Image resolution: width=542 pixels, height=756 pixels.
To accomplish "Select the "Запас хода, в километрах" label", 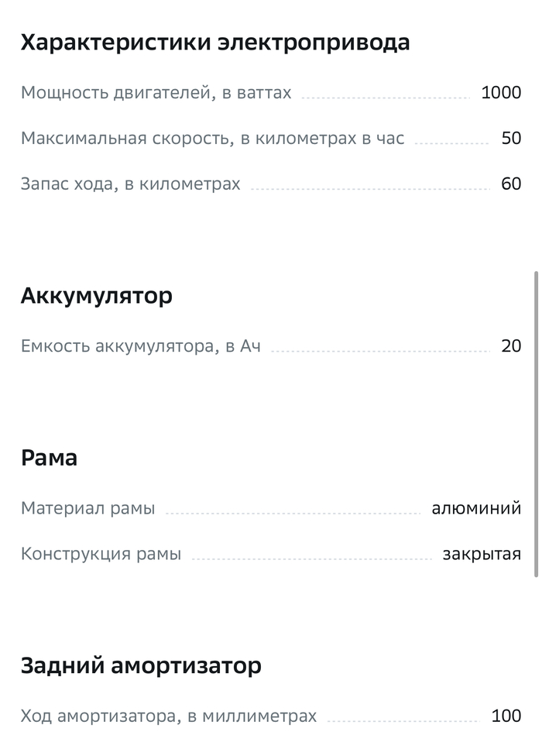I will 130,184.
